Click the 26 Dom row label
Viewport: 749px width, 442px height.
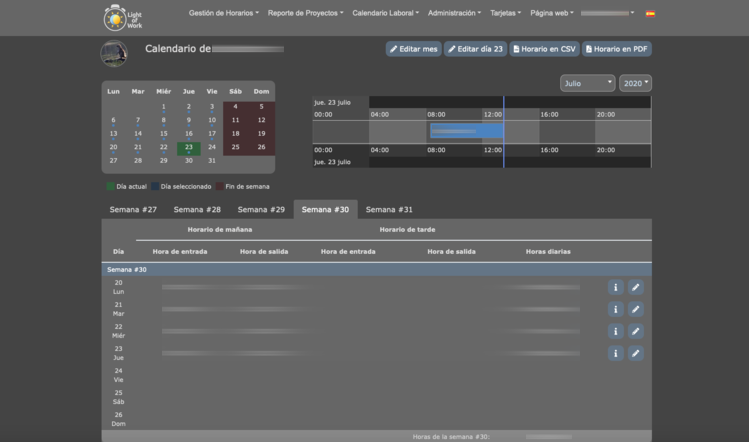[118, 419]
